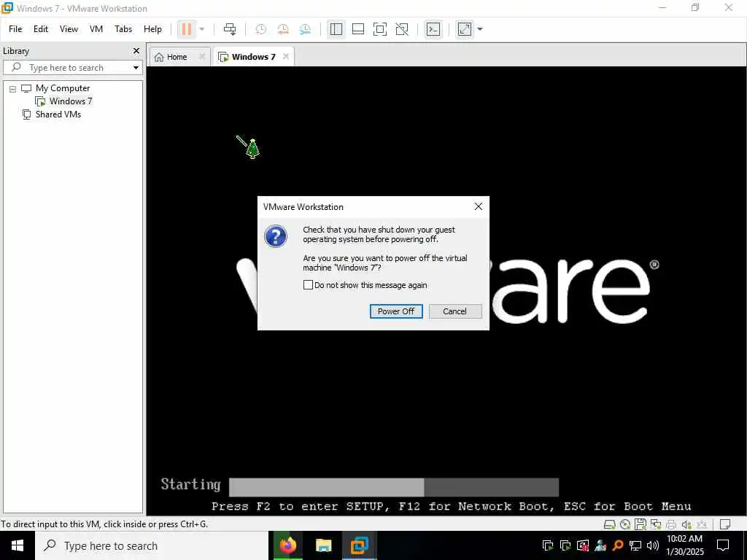Image resolution: width=747 pixels, height=560 pixels.
Task: Click the system tray network icon
Action: (635, 545)
